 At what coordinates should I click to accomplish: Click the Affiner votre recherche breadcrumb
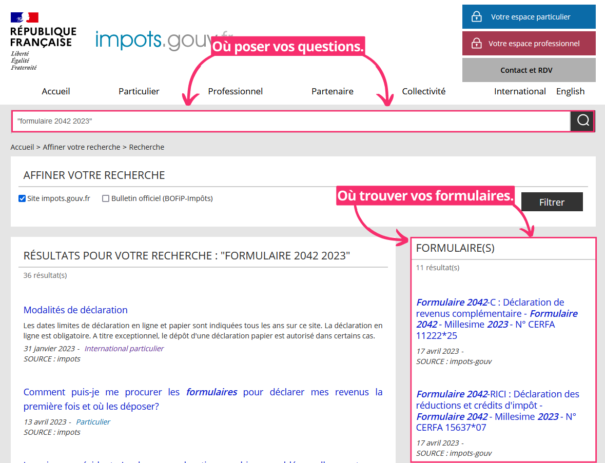tap(81, 147)
